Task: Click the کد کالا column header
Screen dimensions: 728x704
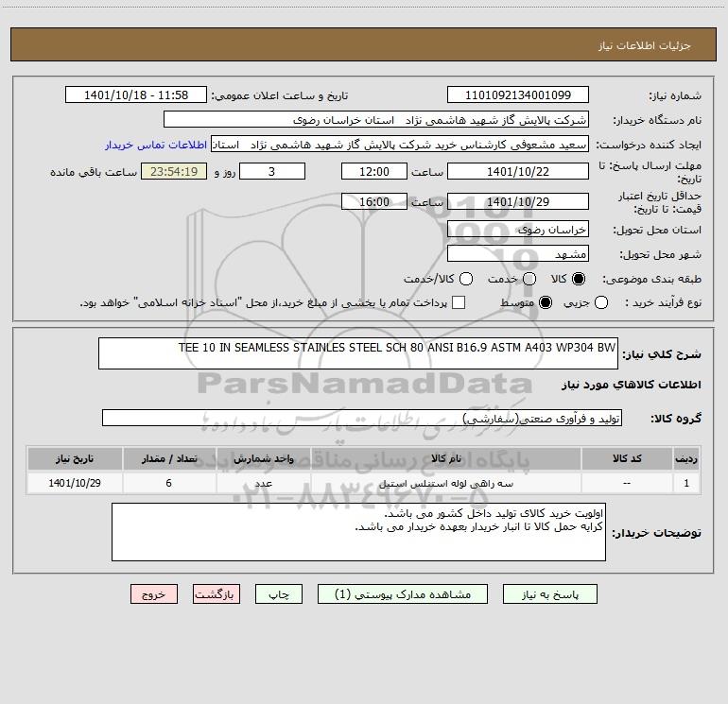Action: (627, 458)
